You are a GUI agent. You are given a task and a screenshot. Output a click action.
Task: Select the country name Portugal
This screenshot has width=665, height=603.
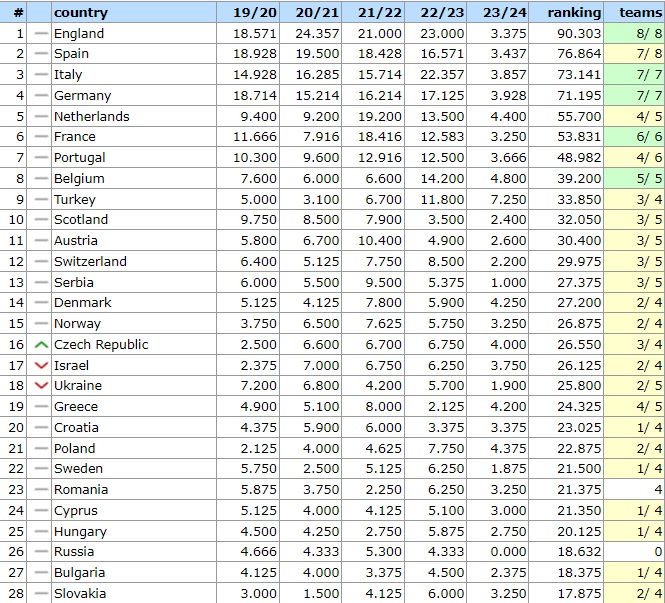tap(79, 158)
